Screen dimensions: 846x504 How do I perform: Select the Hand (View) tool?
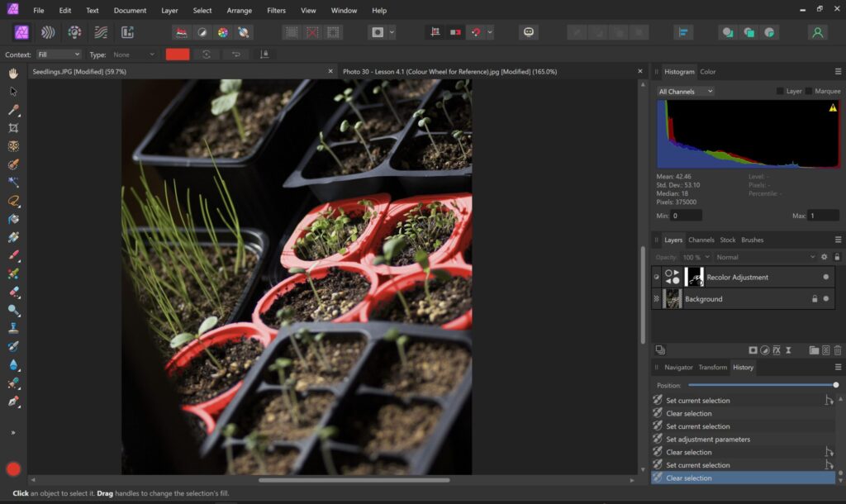pyautogui.click(x=13, y=74)
